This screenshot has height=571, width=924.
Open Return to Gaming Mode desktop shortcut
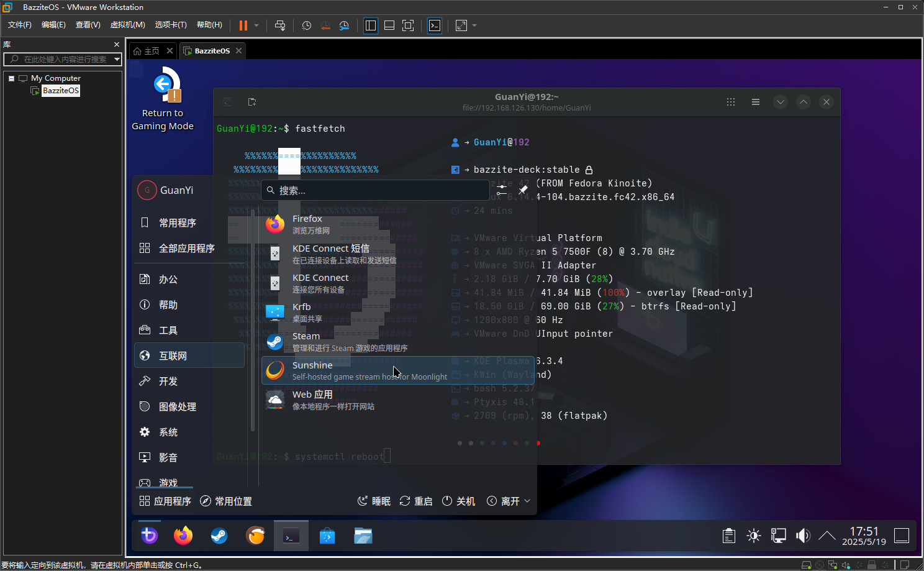pyautogui.click(x=163, y=99)
